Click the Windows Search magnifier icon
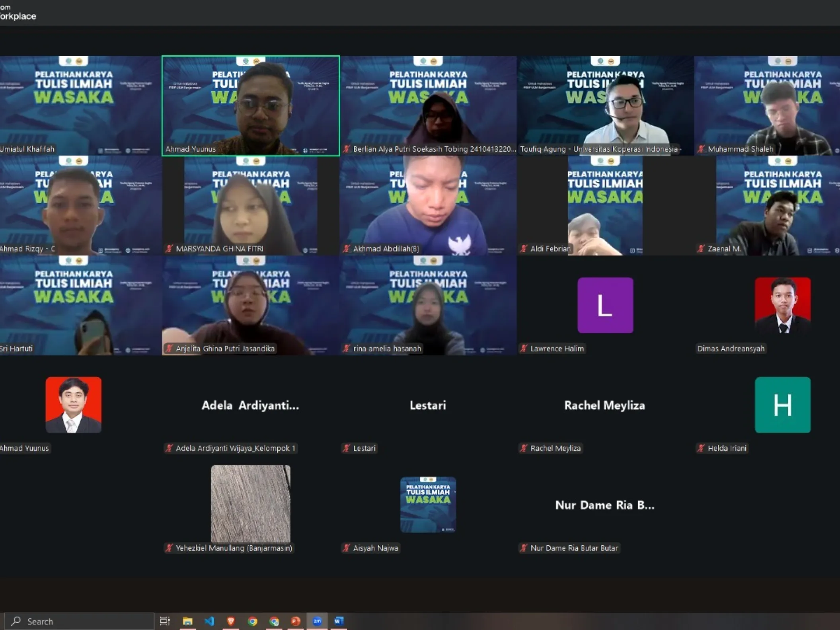Image resolution: width=840 pixels, height=630 pixels. click(16, 621)
